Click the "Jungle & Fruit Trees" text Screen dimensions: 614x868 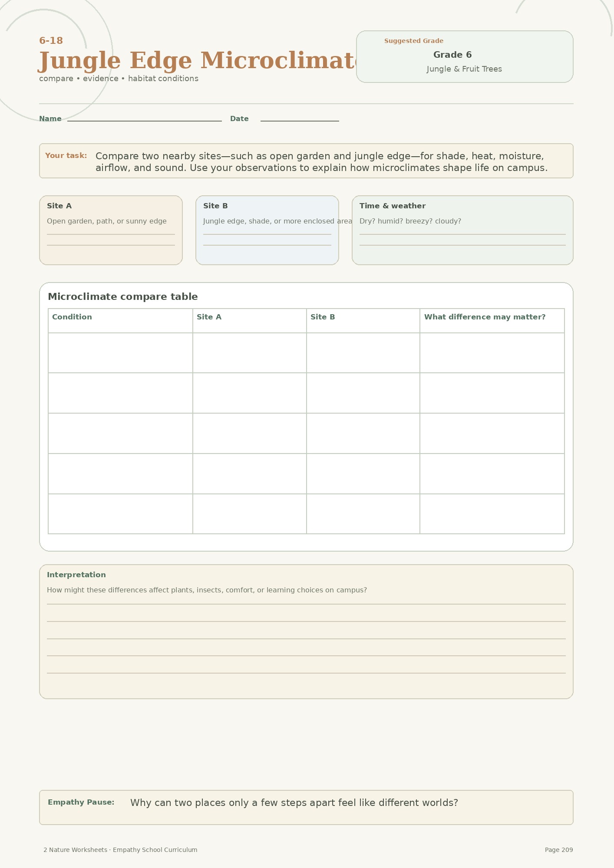pyautogui.click(x=464, y=69)
